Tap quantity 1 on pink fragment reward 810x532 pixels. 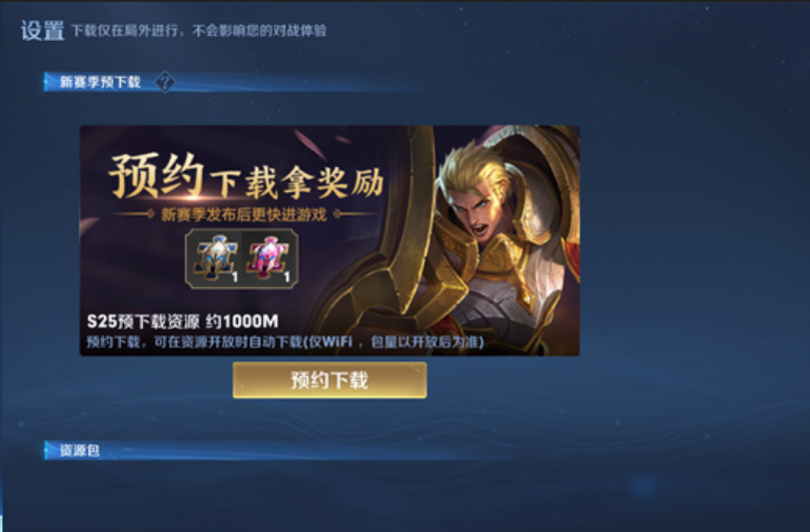tap(287, 277)
